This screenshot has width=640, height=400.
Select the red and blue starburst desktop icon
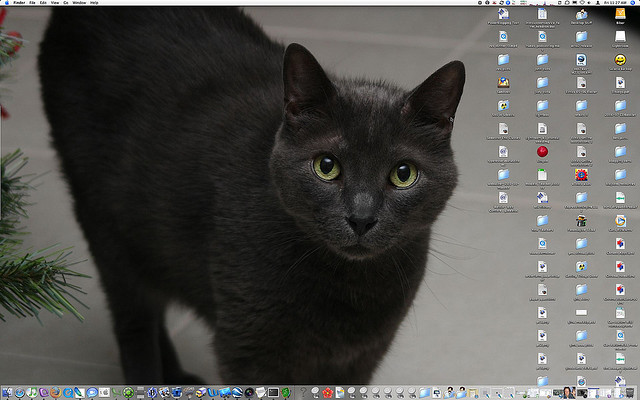581,174
